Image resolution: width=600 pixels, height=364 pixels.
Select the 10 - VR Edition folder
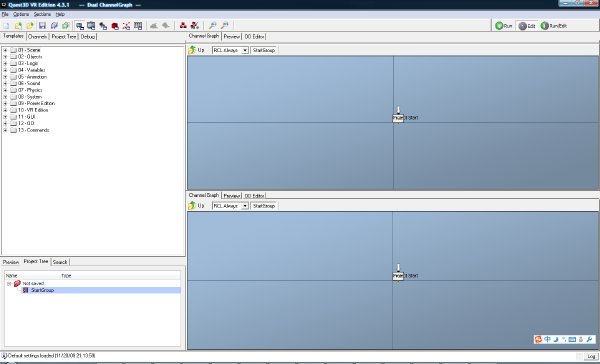[33, 110]
